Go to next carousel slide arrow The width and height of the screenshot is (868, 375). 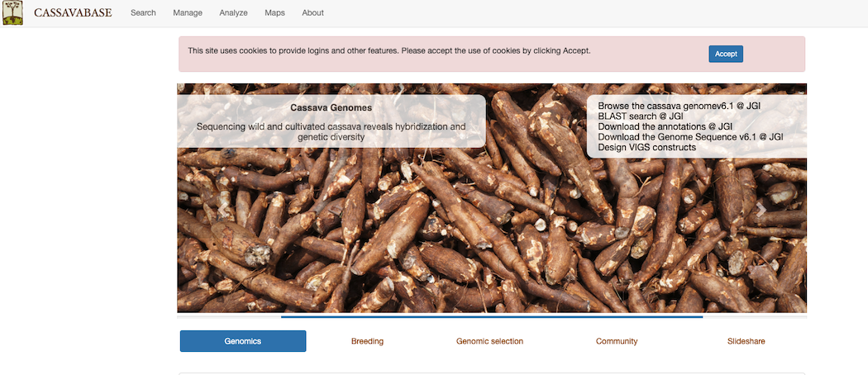(761, 210)
